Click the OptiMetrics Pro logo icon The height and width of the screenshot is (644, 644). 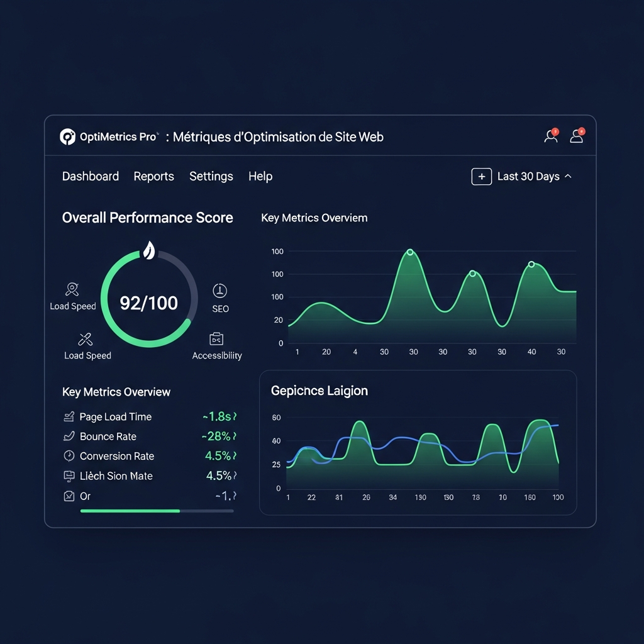coord(67,136)
